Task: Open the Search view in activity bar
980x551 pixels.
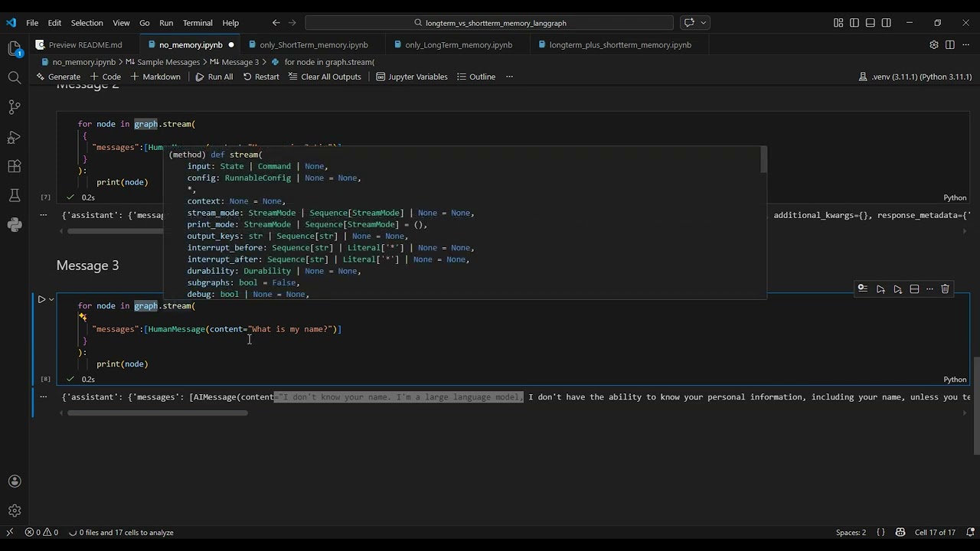Action: click(x=14, y=77)
